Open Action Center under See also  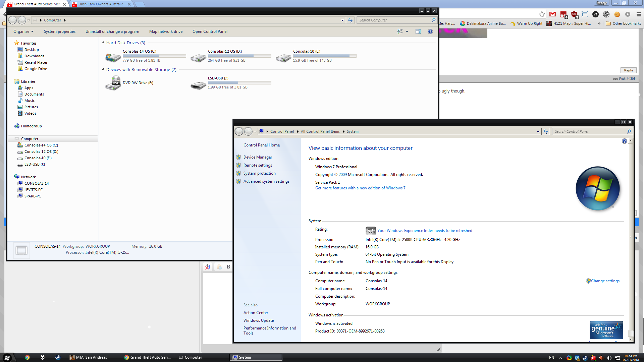click(x=256, y=313)
